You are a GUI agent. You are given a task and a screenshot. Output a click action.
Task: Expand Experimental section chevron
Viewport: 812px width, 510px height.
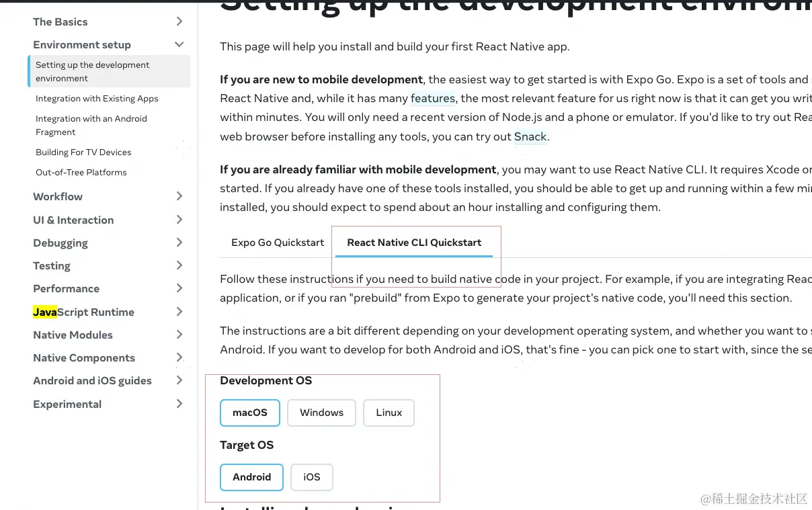179,404
